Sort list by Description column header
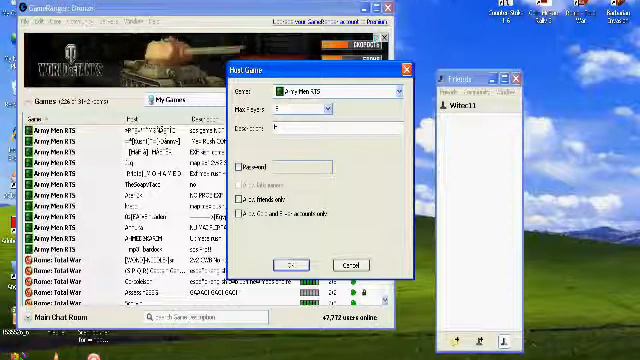 204,119
